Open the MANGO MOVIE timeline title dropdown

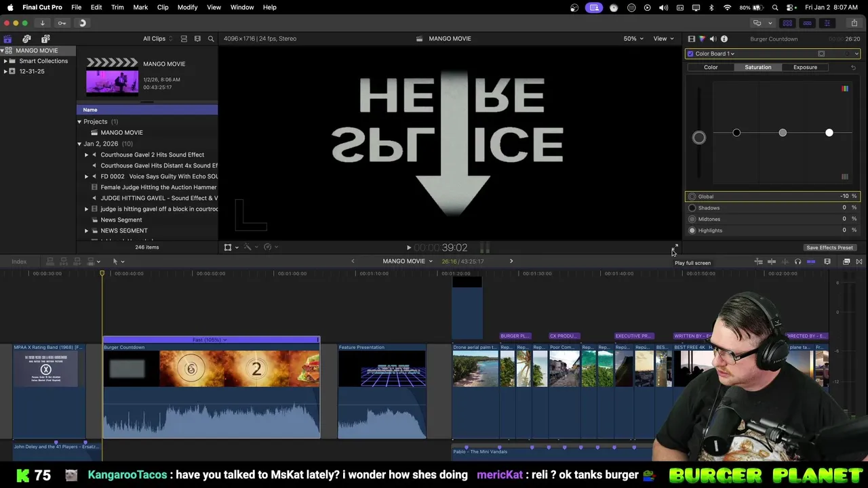tap(407, 261)
